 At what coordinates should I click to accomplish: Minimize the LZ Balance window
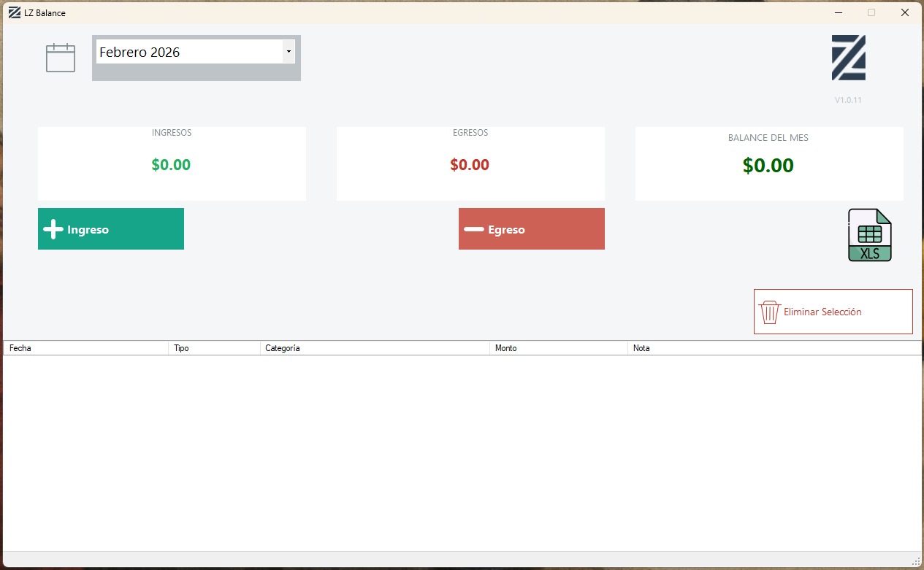838,12
